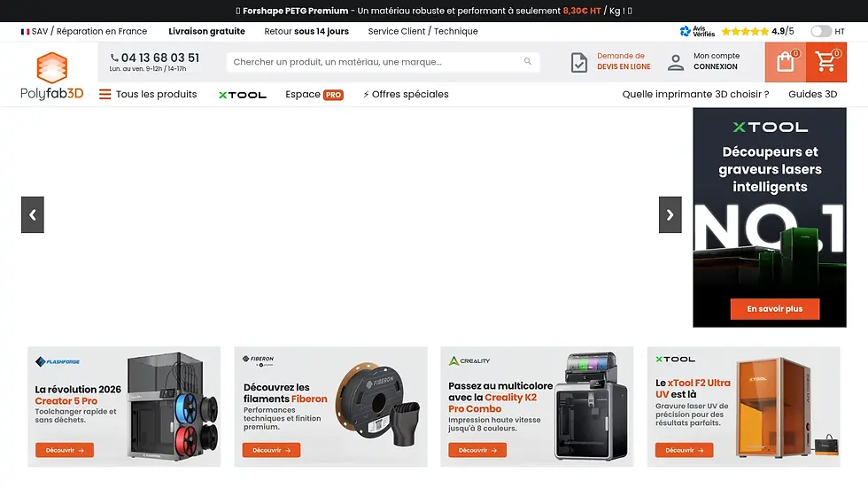
Task: Click Découvrir on Creator 5 Pro card
Action: [x=65, y=451]
